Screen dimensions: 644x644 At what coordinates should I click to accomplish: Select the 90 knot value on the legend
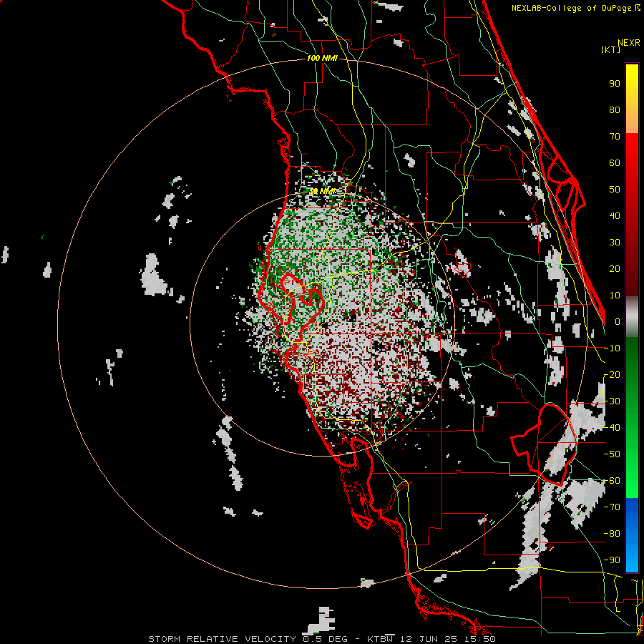click(x=615, y=84)
